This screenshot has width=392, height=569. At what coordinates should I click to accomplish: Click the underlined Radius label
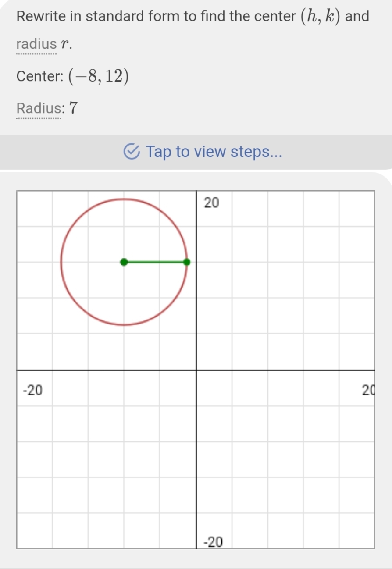38,107
